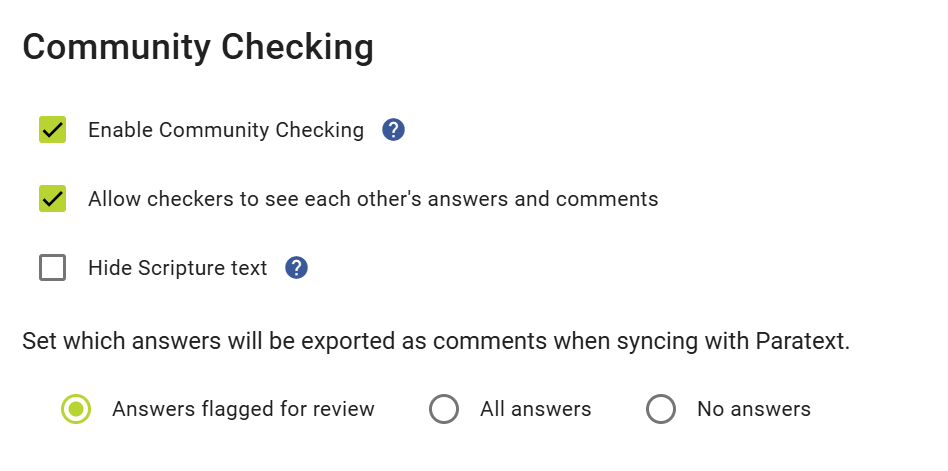The image size is (948, 471).
Task: Click the Answers flagged for review label
Action: [243, 409]
